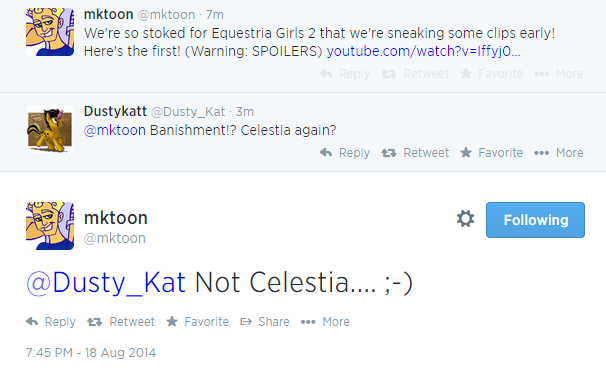606x377 pixels.
Task: Open More menu under Not Celestia tweet
Action: 325,322
